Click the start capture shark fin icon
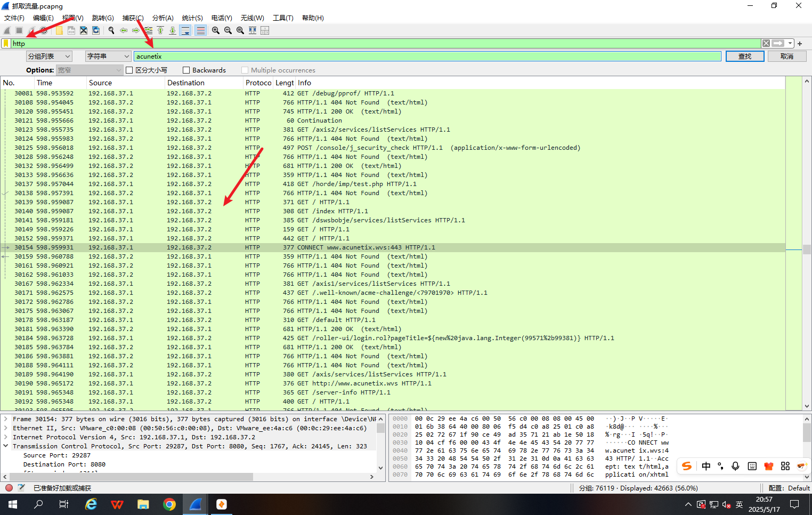Viewport: 812px width, 515px height. (7, 30)
